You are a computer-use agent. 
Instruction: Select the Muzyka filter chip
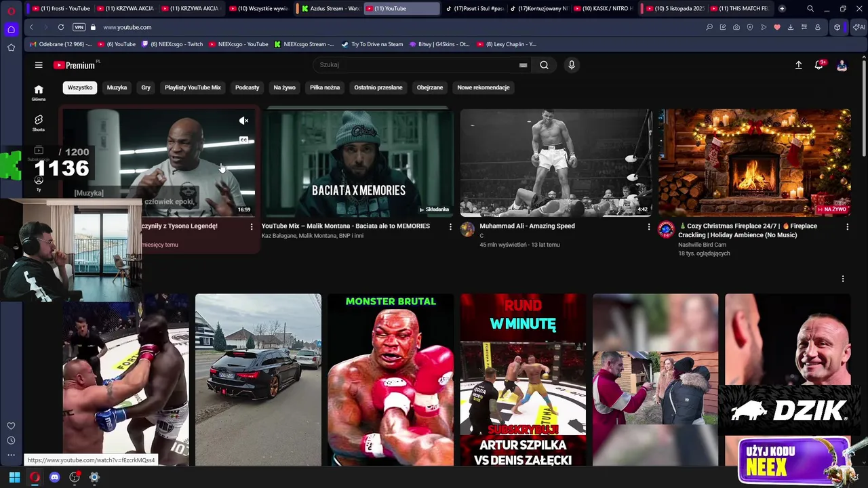(117, 87)
